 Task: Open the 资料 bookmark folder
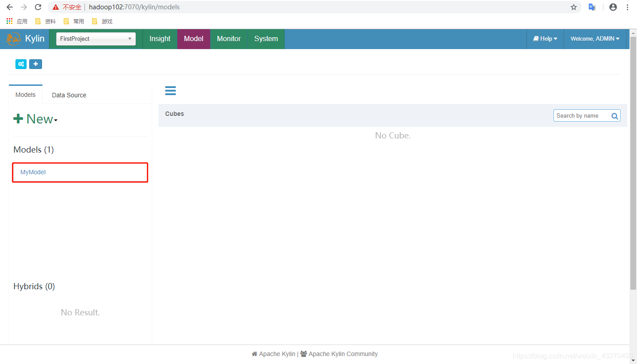[x=45, y=21]
